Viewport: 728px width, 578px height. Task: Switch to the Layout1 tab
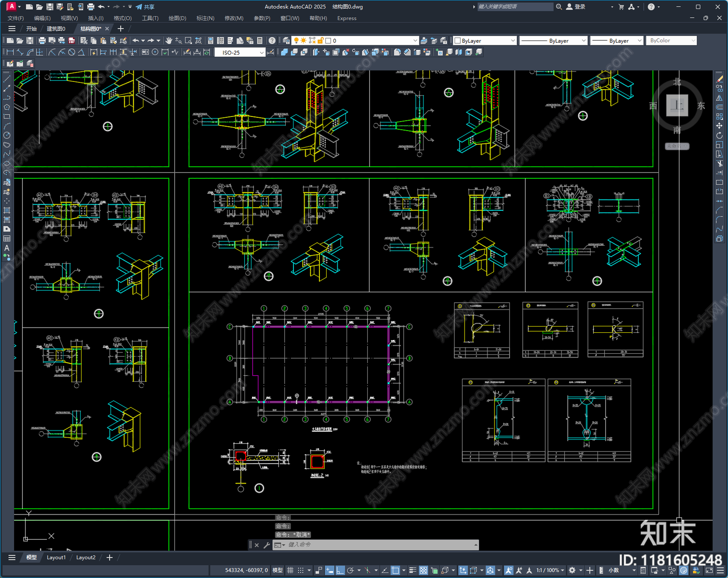(x=56, y=558)
